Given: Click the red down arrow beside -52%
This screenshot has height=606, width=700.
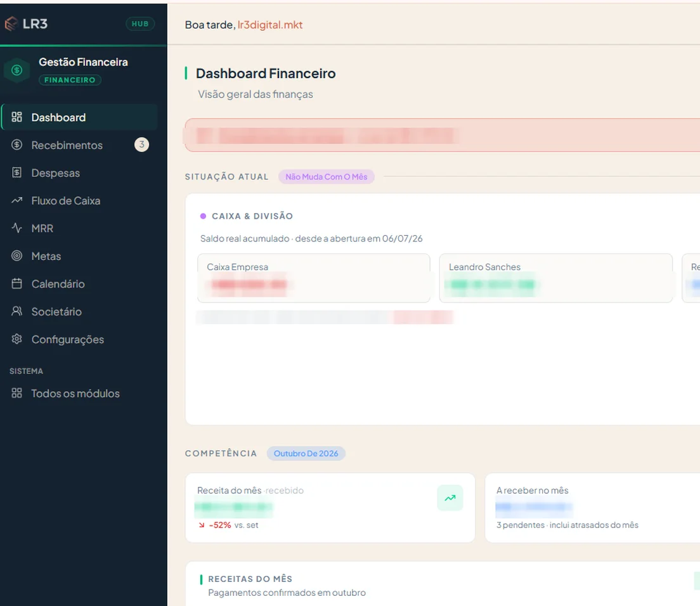Looking at the screenshot, I should tap(202, 525).
